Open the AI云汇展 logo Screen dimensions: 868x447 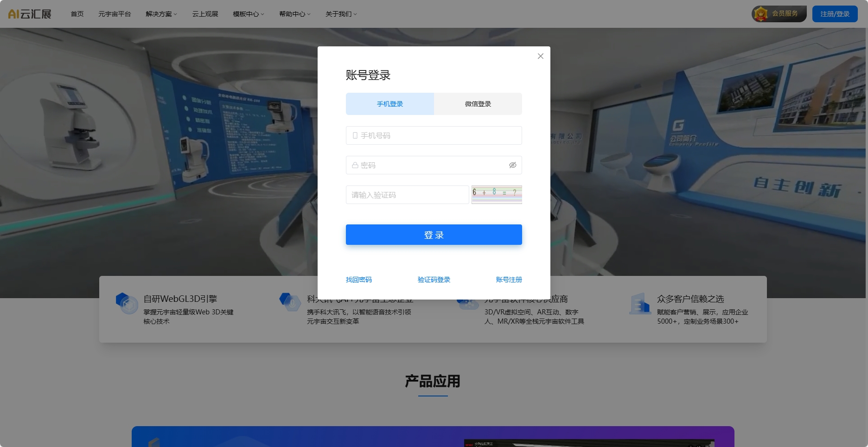tap(29, 13)
